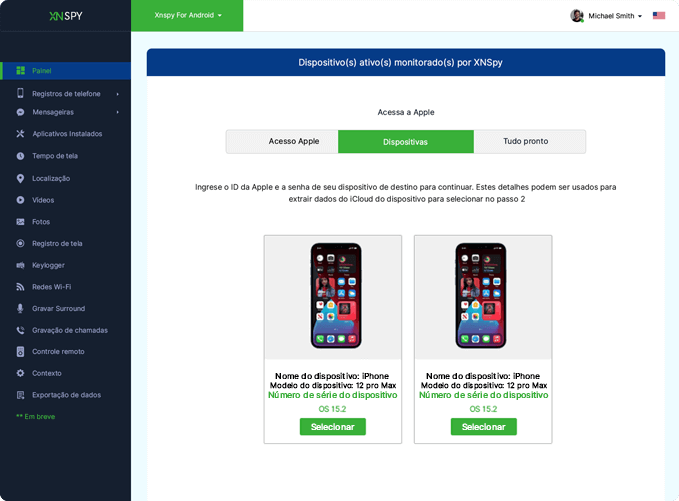Open Redes Wi-Fi signal icon

point(20,287)
